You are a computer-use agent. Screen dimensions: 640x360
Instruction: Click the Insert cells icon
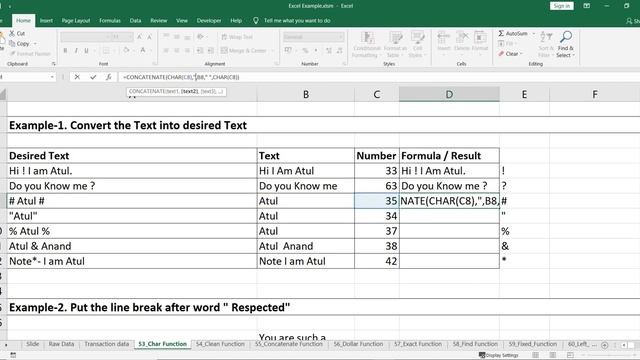pyautogui.click(x=444, y=41)
